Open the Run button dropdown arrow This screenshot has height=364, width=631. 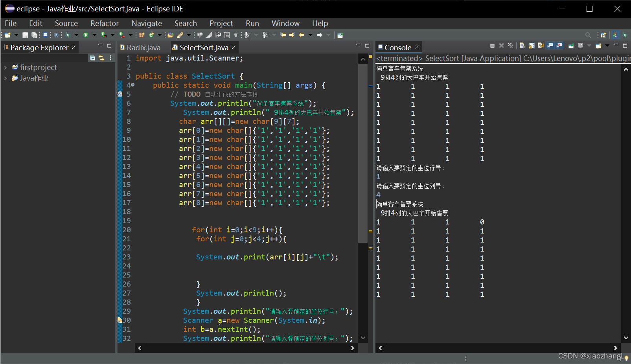coord(94,35)
